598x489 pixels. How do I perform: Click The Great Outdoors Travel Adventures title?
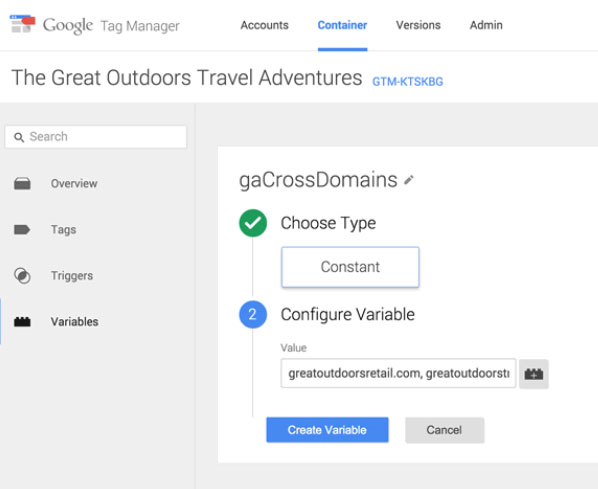[187, 78]
